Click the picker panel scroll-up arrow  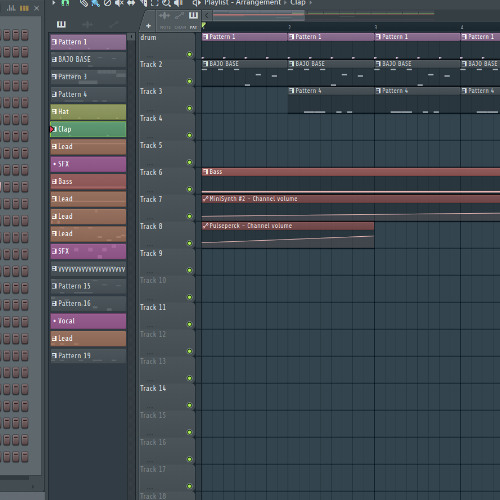132,36
